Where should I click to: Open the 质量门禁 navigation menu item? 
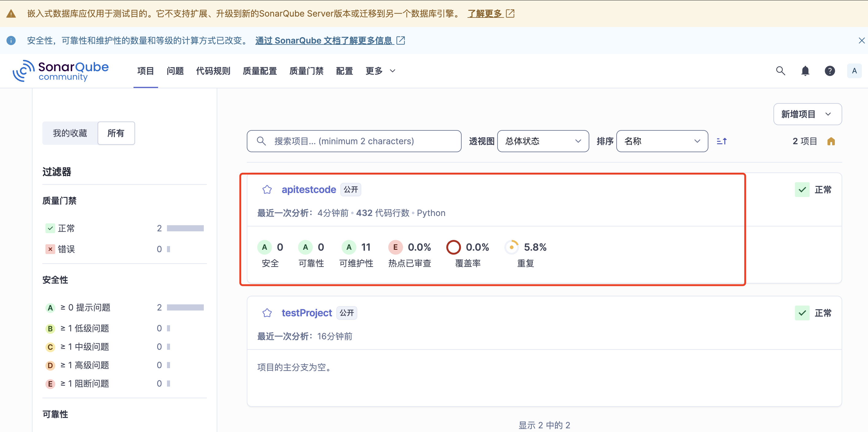point(306,71)
